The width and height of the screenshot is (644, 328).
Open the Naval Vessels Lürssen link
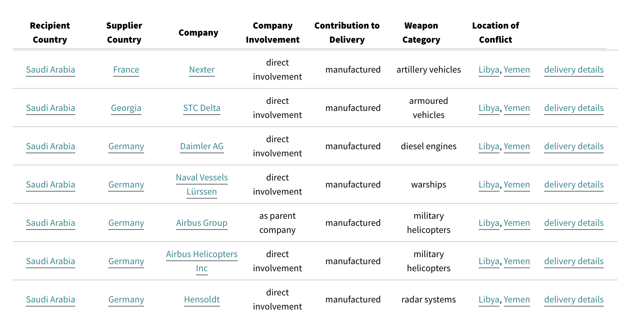[x=202, y=184]
